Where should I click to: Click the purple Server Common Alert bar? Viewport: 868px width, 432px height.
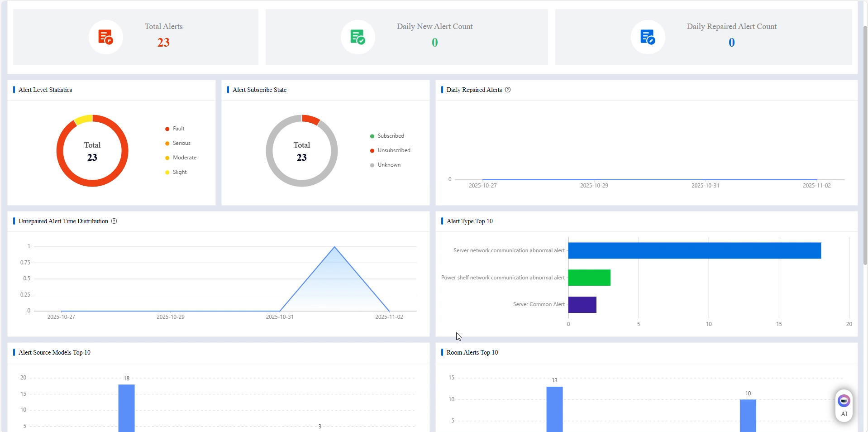pos(582,305)
